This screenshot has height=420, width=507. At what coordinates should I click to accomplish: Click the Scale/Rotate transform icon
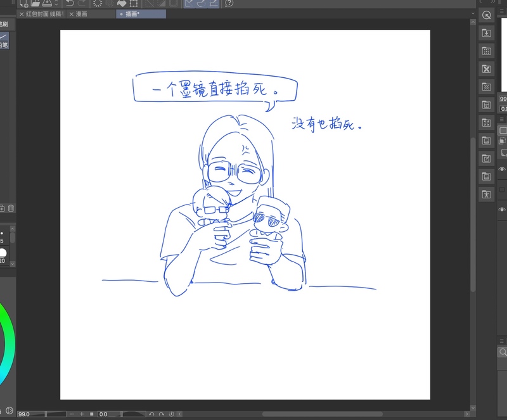134,3
